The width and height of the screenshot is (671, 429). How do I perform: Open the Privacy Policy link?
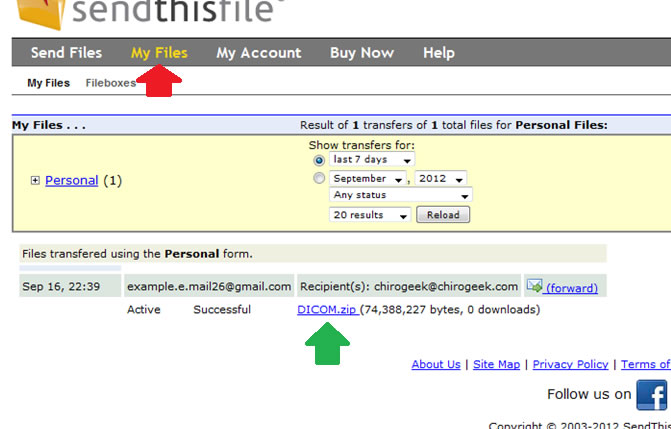pos(570,364)
